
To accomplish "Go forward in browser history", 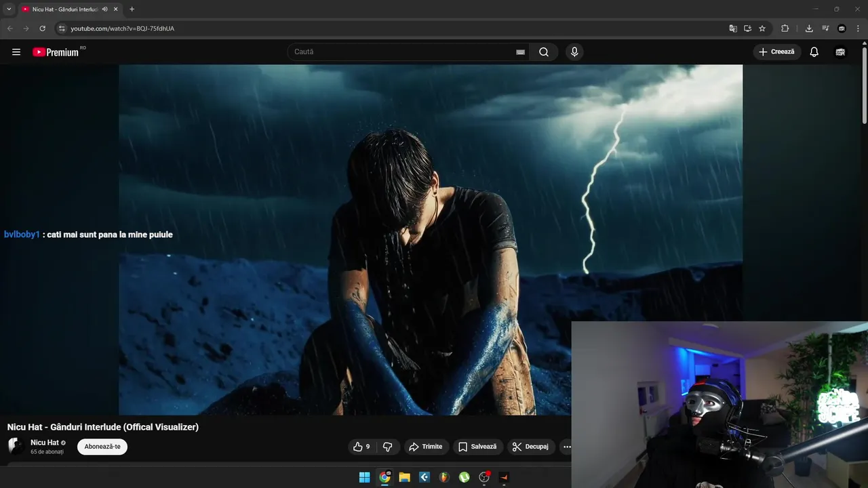I will click(x=26, y=28).
